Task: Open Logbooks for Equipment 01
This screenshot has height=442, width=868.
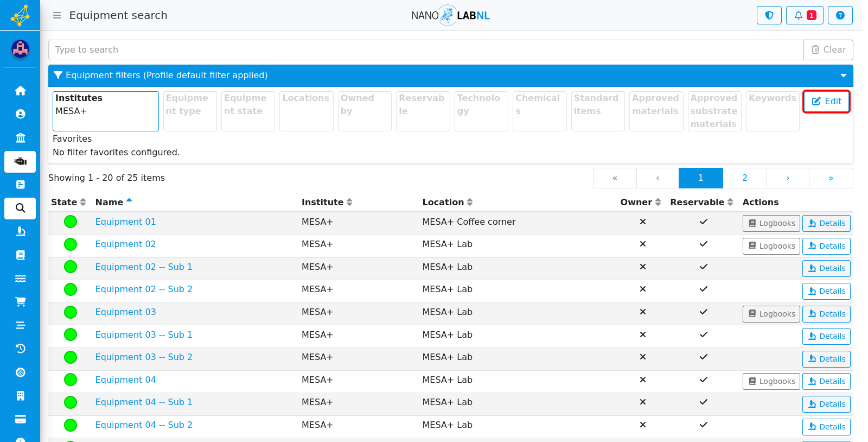Action: click(x=771, y=223)
